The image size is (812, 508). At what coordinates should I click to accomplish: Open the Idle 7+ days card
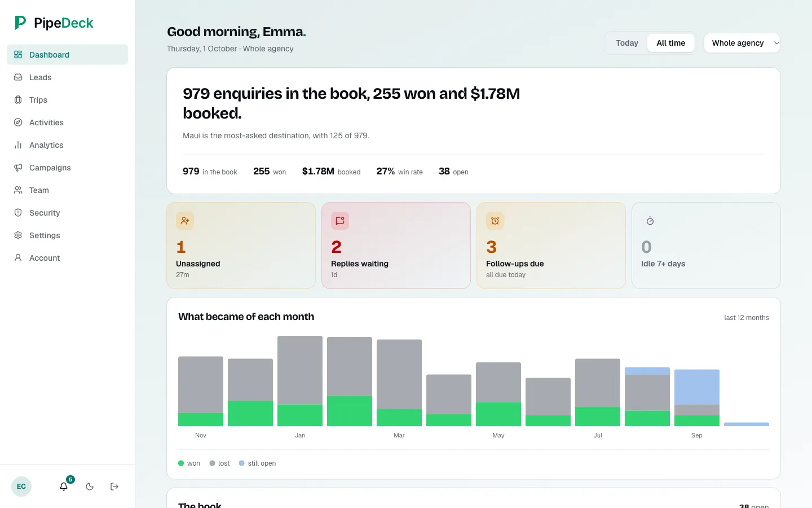[706, 246]
